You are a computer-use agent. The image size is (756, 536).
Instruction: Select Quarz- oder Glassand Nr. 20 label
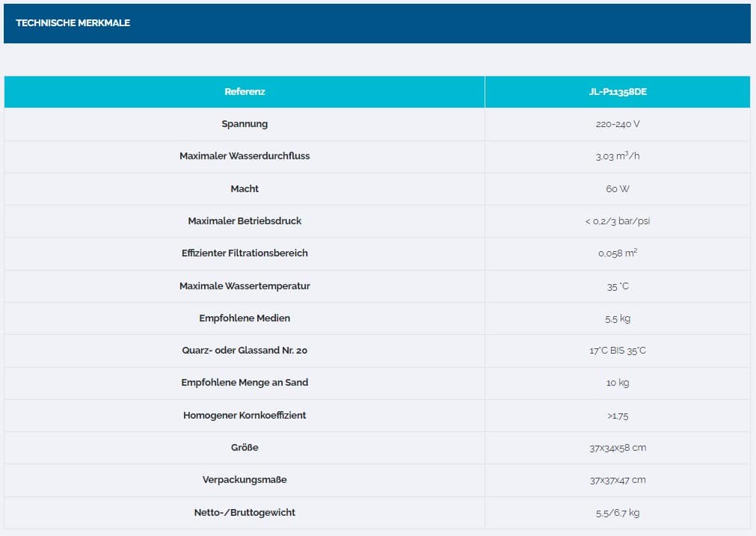(x=245, y=351)
